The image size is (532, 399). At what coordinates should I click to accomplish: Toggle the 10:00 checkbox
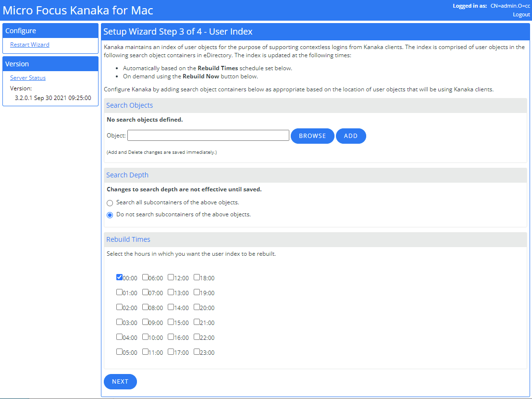[145, 337]
